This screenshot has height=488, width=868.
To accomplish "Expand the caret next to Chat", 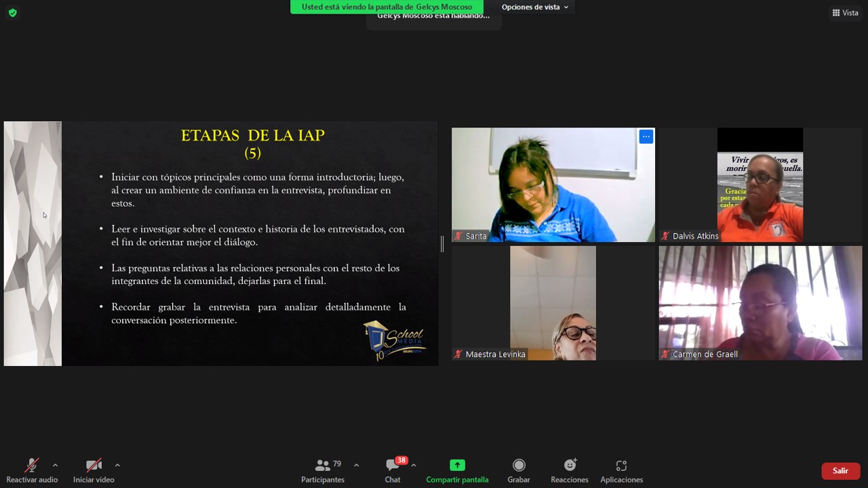I will tap(414, 465).
